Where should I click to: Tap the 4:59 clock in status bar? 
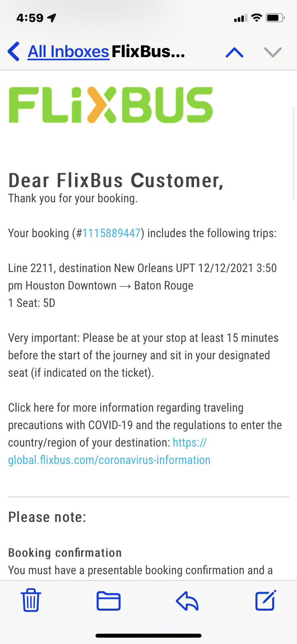pos(30,18)
